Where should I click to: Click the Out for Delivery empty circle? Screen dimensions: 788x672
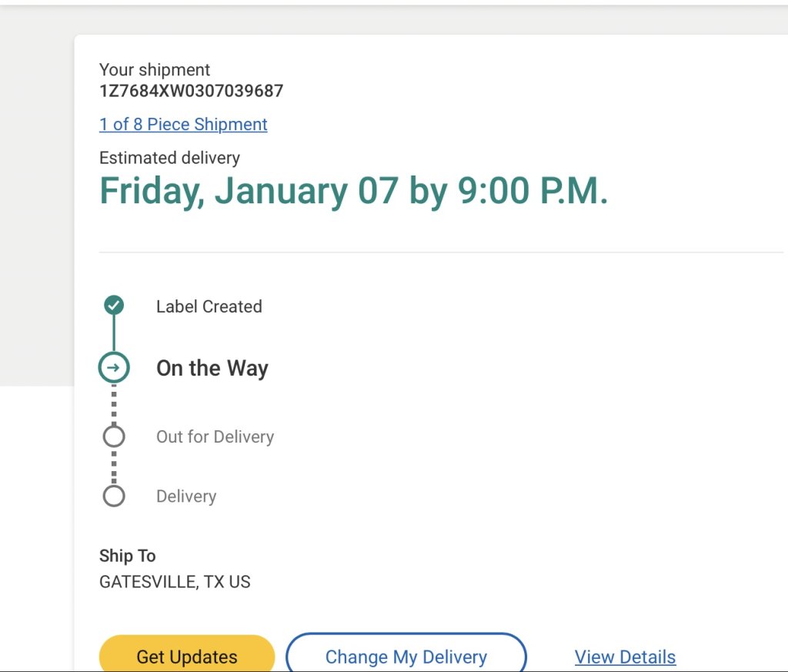[x=114, y=436]
